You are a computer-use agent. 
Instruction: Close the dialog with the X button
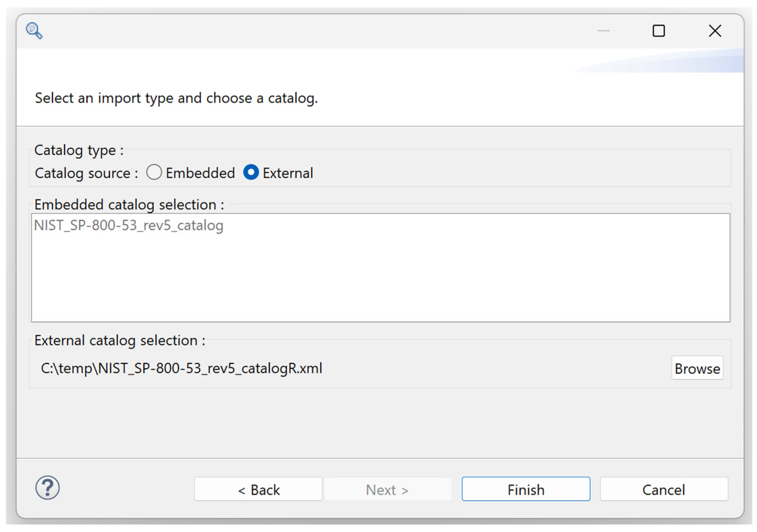pos(715,31)
